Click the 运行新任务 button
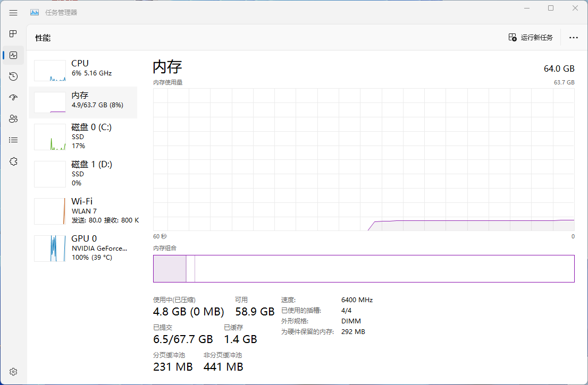Screen dimensions: 588x385 coord(531,38)
